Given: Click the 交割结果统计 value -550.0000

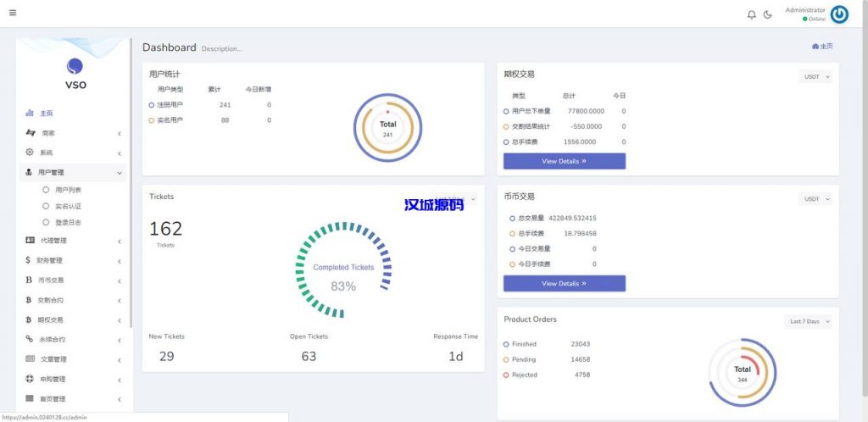Looking at the screenshot, I should 587,126.
